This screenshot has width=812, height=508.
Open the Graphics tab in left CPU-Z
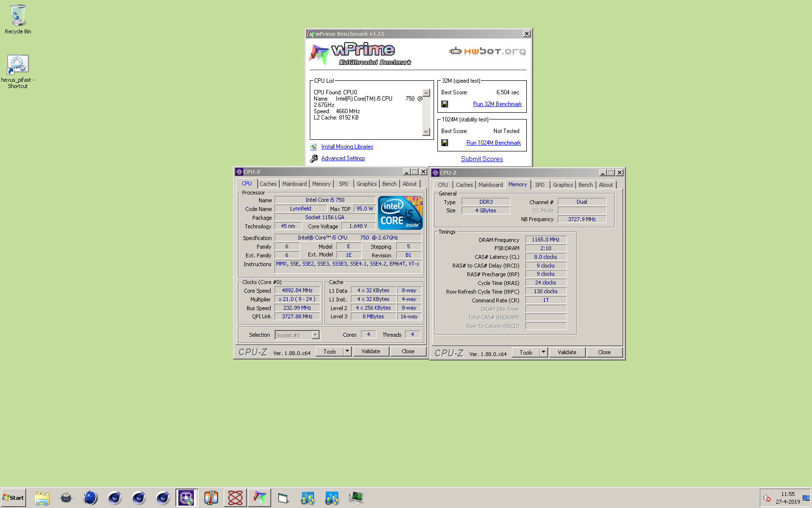[x=367, y=184]
